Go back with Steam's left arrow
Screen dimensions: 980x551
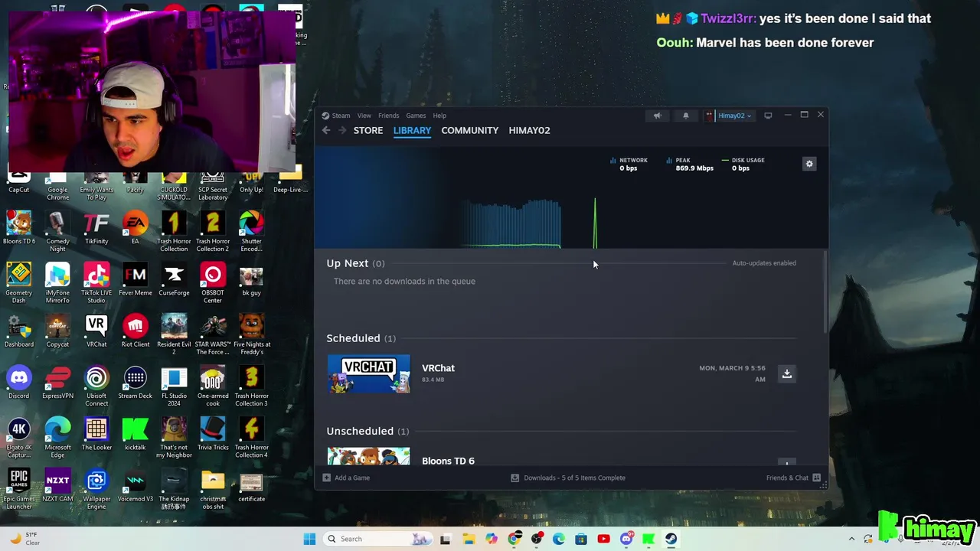(326, 130)
